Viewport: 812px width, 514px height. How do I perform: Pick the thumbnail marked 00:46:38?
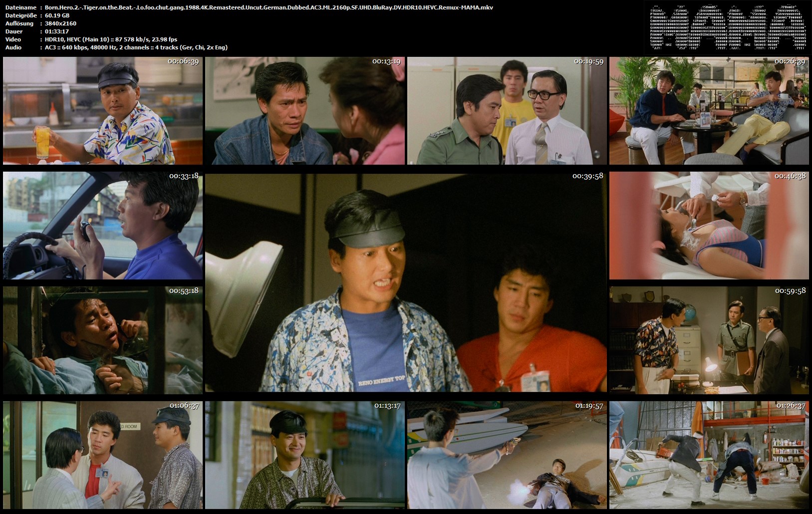(709, 226)
